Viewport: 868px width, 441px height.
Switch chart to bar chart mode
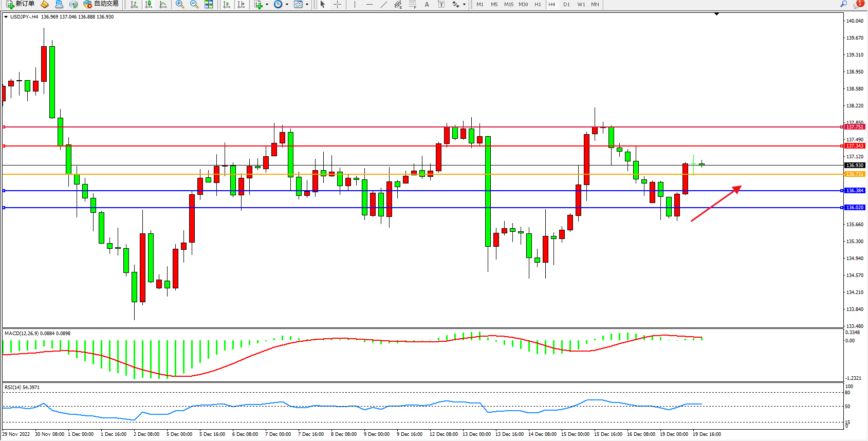click(134, 4)
